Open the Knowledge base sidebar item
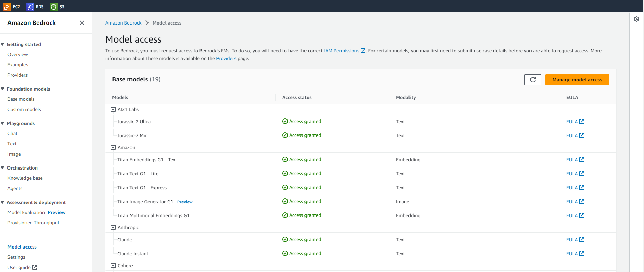The height and width of the screenshot is (272, 644). [x=25, y=178]
